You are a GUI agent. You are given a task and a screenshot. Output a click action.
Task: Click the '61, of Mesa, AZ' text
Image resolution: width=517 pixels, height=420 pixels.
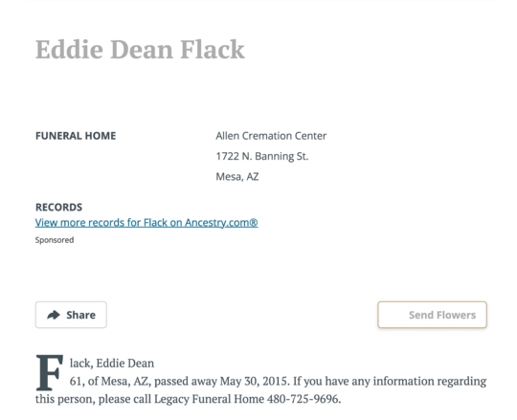(x=110, y=381)
